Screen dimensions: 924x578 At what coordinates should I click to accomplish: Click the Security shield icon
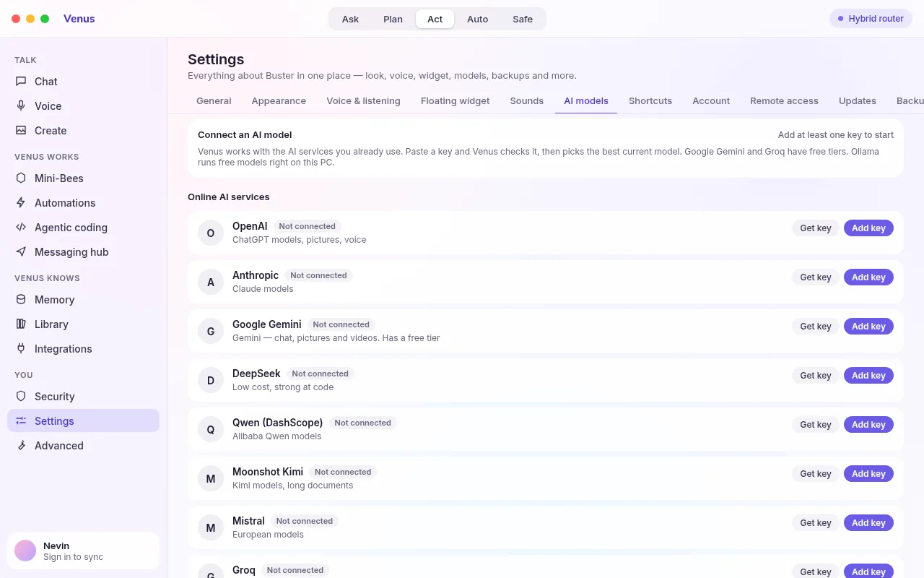tap(21, 397)
